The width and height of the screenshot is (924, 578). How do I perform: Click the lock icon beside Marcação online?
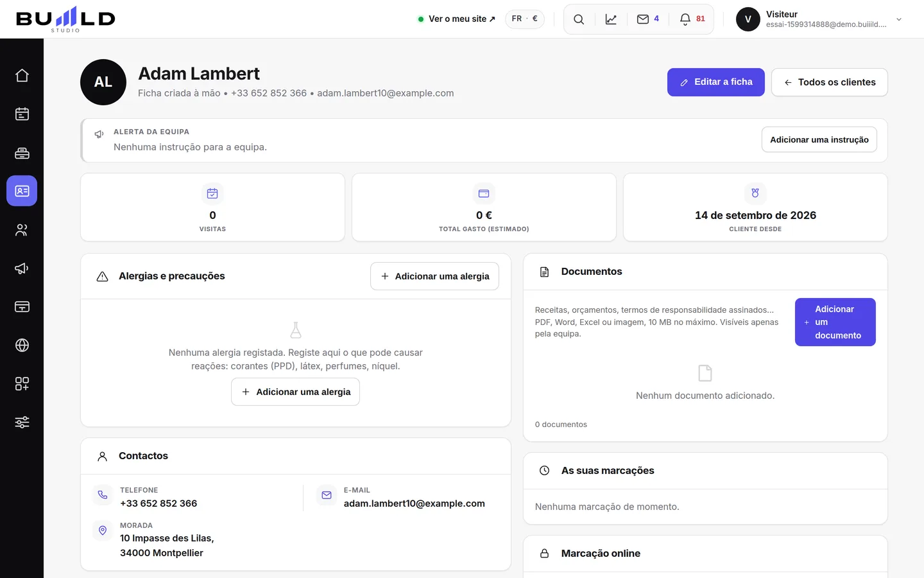tap(544, 554)
